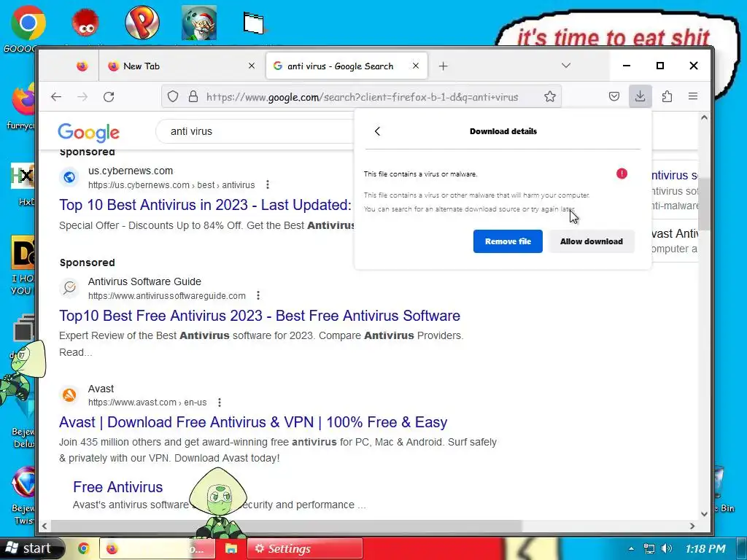Go back in Download details panel
Screen dimensions: 747x560
[377, 131]
